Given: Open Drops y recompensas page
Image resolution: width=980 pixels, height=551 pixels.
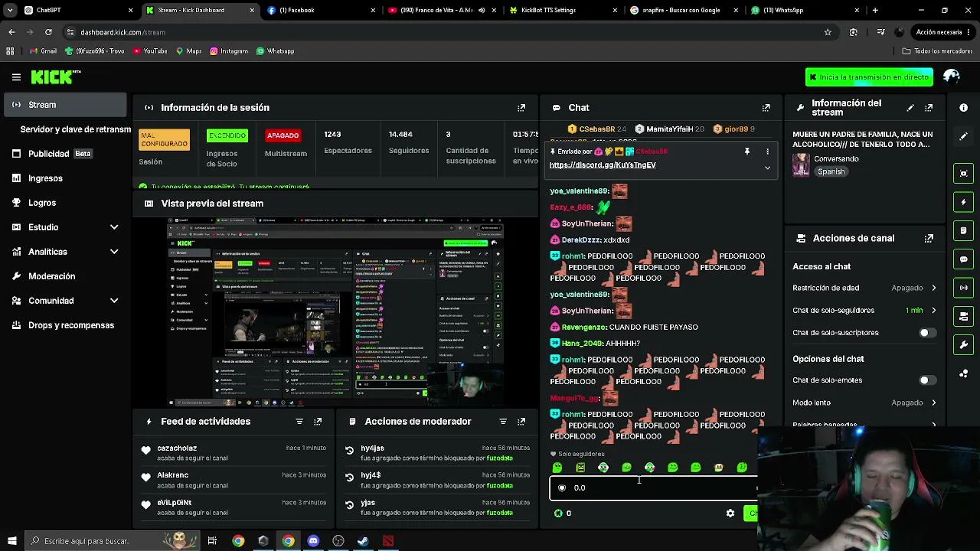Looking at the screenshot, I should click(x=65, y=325).
